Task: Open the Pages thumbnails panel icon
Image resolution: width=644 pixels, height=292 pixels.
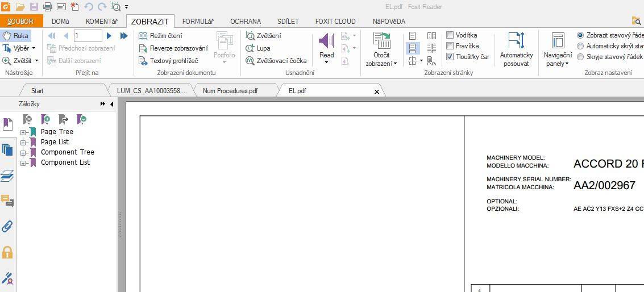Action: (x=7, y=149)
